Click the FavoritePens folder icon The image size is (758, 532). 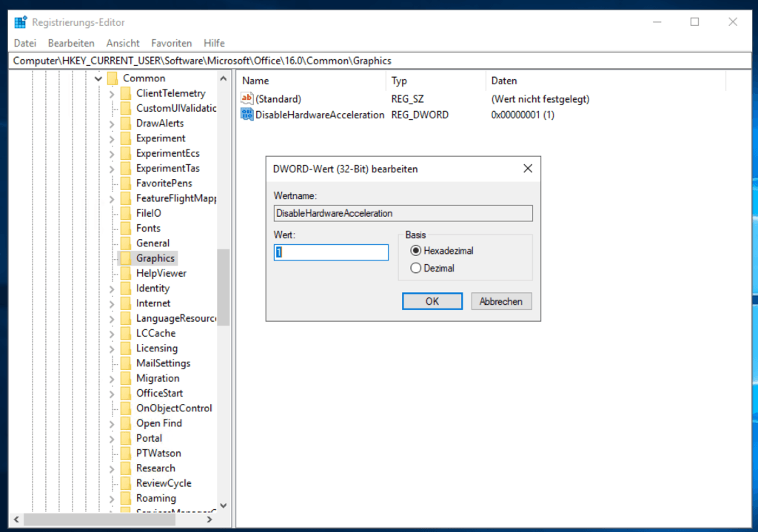(x=126, y=183)
